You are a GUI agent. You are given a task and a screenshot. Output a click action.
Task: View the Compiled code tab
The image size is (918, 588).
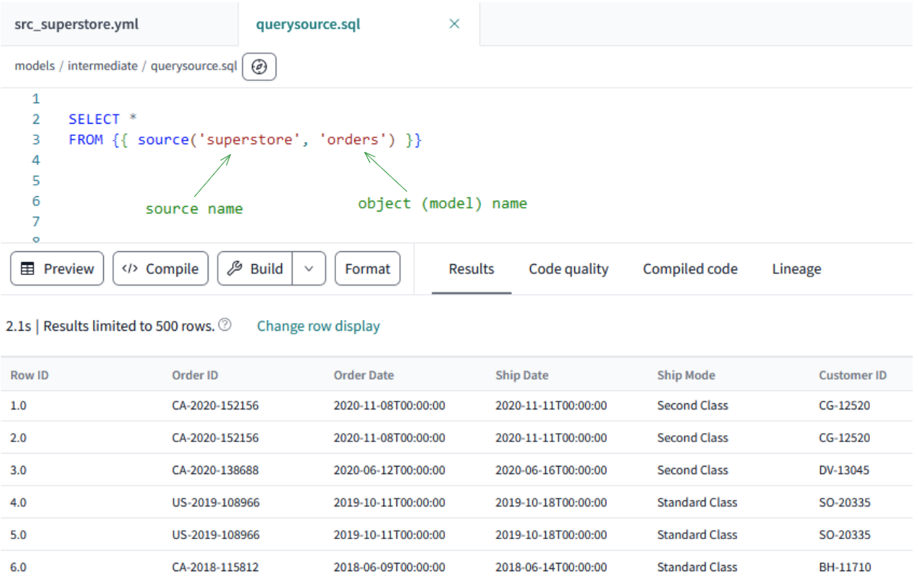690,269
